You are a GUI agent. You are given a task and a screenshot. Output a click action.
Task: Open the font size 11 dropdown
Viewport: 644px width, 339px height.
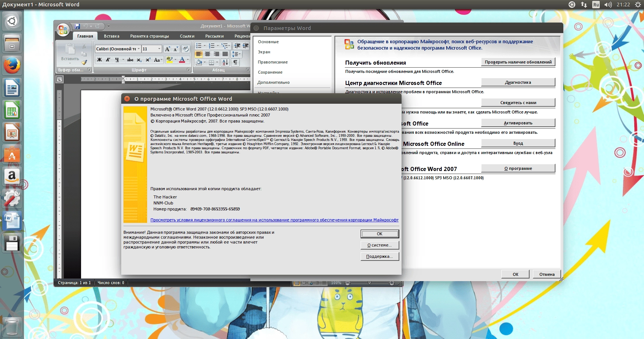(x=159, y=49)
